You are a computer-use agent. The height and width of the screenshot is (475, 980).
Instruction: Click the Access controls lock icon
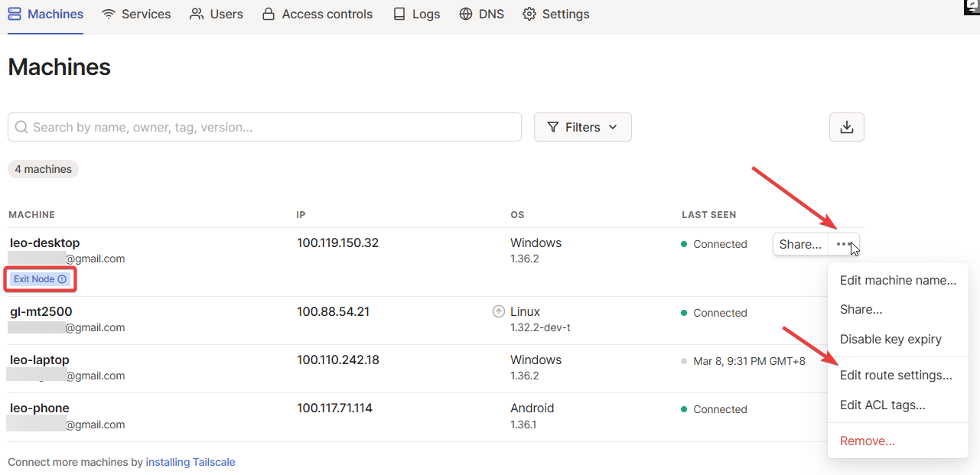pos(269,15)
